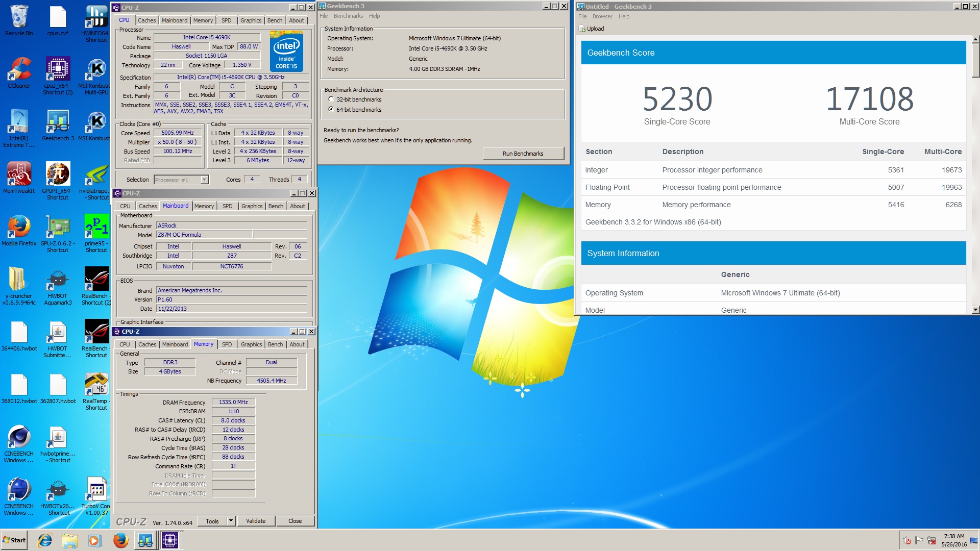Select 32-bit benchmarks radio button
This screenshot has height=551, width=980.
click(x=331, y=99)
